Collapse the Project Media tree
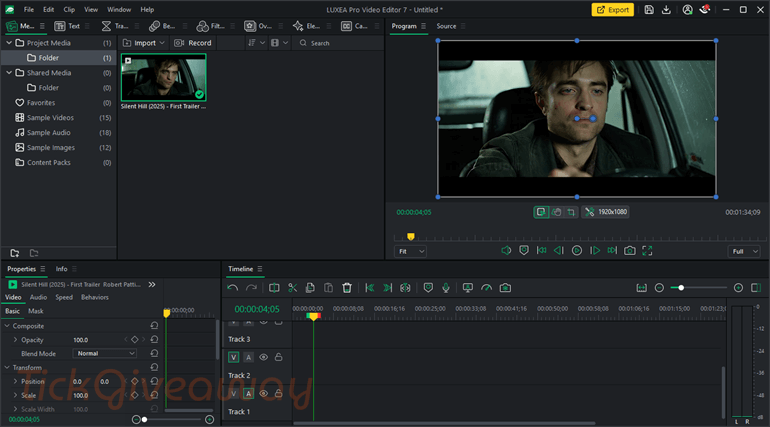 pos(9,43)
